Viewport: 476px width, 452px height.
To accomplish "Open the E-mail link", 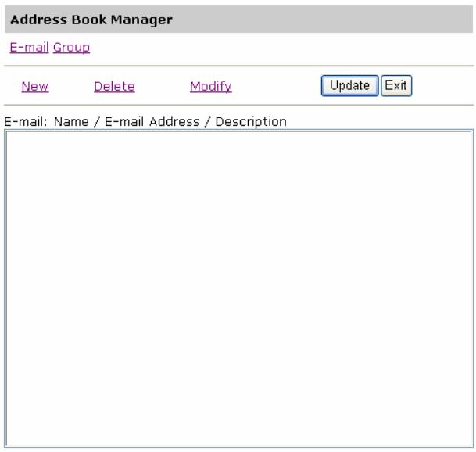I will point(29,48).
